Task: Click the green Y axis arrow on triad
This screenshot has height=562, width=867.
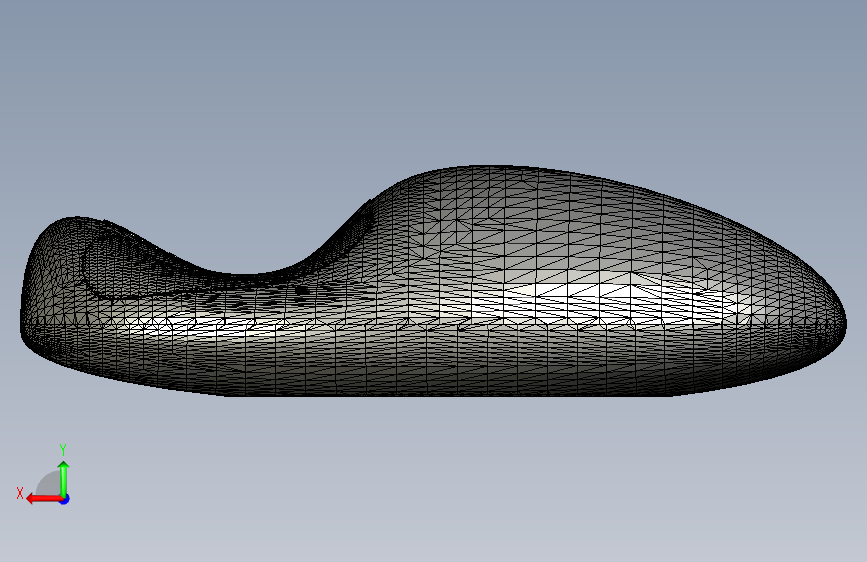Action: pos(64,479)
